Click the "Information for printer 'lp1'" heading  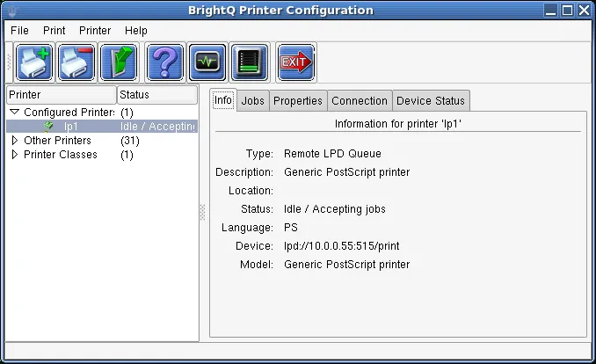tap(398, 124)
